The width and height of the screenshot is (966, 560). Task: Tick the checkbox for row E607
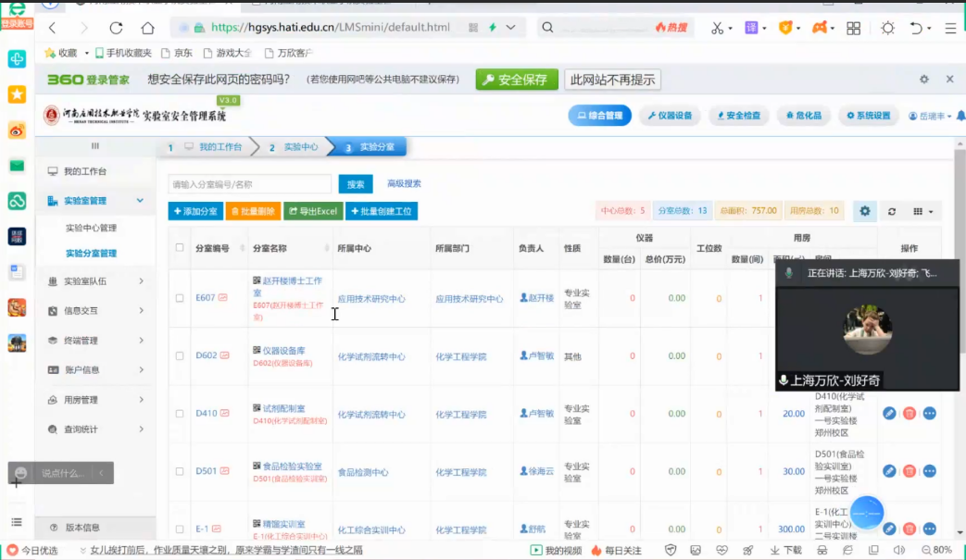[180, 298]
